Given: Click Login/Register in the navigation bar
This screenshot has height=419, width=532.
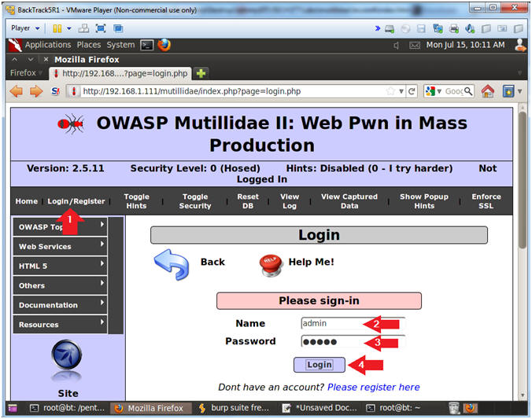Looking at the screenshot, I should click(76, 201).
